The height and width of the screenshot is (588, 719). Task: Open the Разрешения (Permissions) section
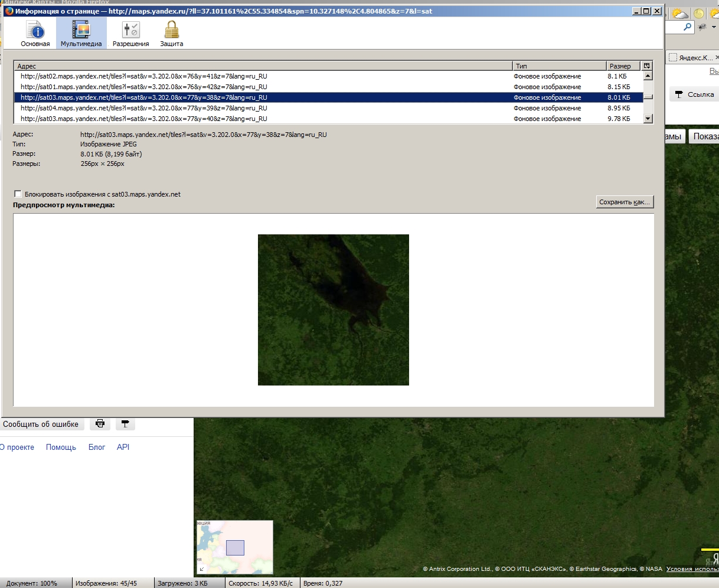coord(130,33)
